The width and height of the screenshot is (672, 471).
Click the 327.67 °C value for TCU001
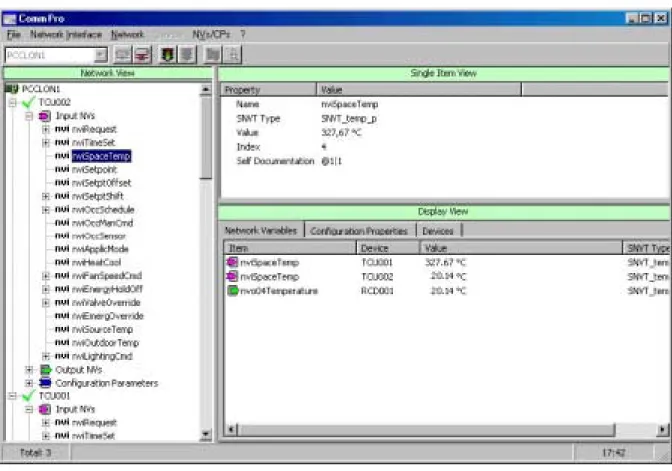coord(445,262)
